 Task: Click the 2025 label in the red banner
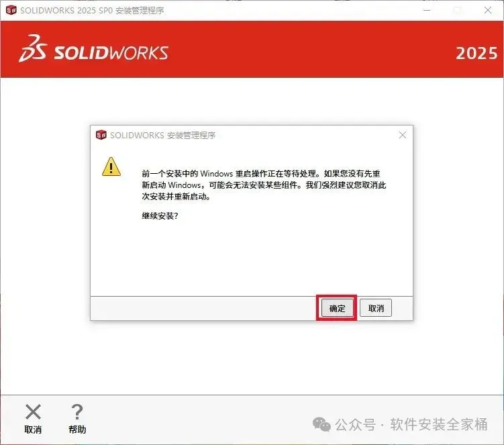click(476, 54)
